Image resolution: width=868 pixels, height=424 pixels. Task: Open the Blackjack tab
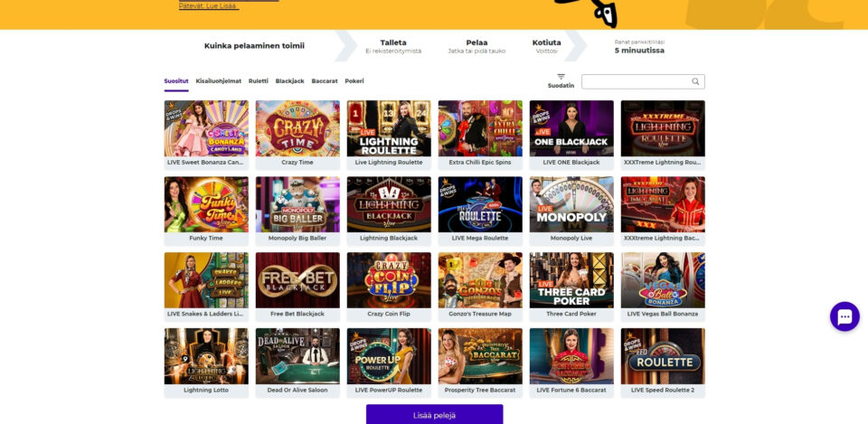coord(290,80)
